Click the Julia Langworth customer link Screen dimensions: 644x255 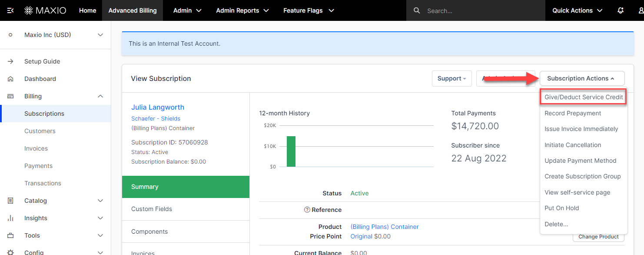pos(158,107)
